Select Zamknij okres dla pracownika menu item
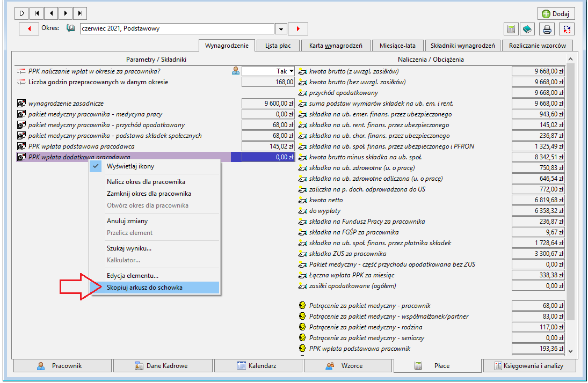The image size is (588, 383). [155, 193]
